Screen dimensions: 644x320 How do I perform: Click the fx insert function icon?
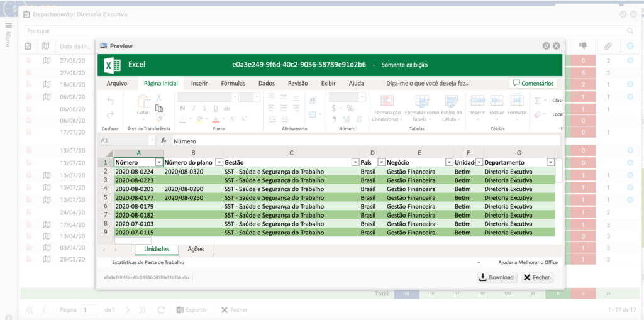click(163, 140)
